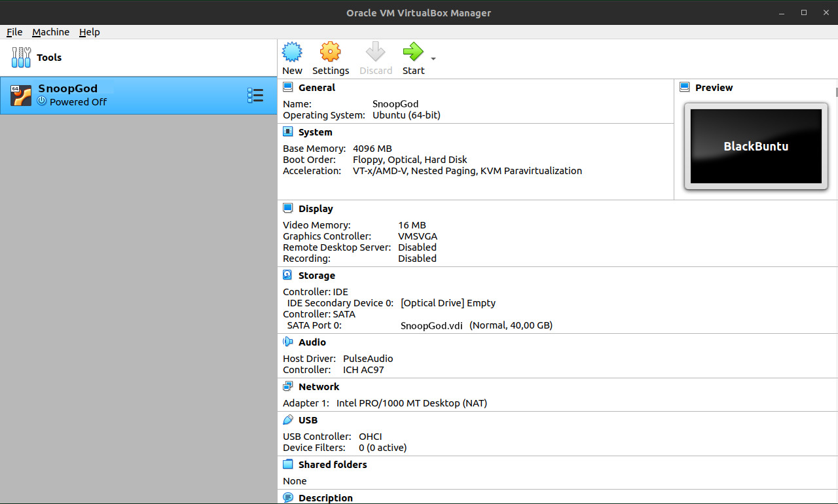
Task: Open the System section heading link
Action: 316,132
